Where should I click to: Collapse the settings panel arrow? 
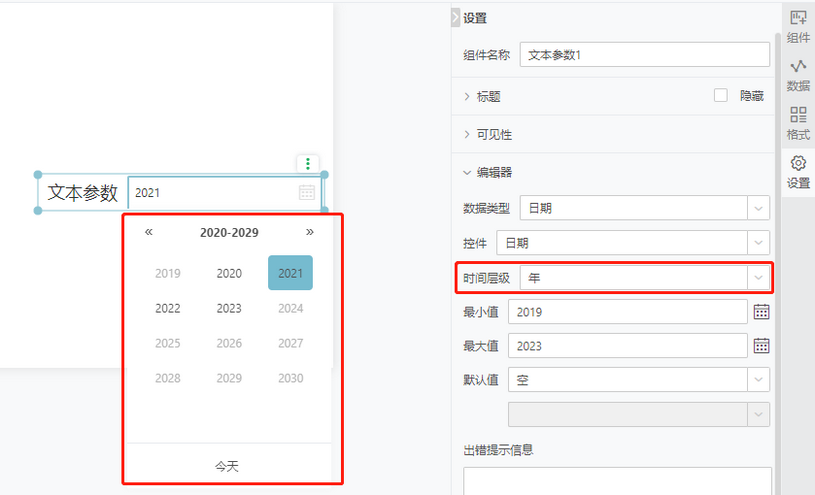[455, 17]
